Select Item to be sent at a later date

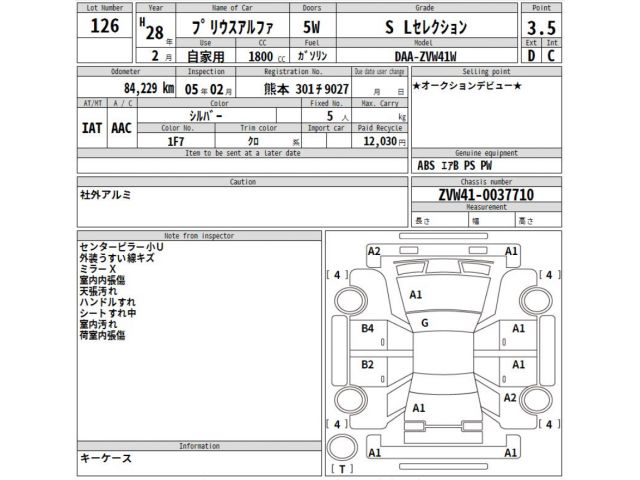242,153
